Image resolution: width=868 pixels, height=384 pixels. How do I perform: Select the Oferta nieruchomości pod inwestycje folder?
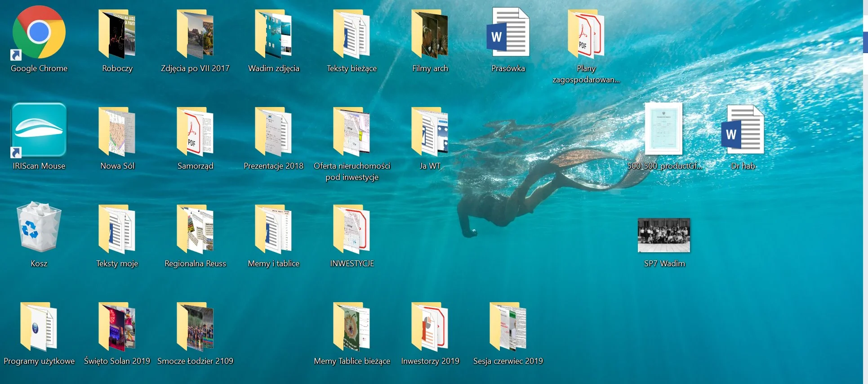[x=352, y=132]
